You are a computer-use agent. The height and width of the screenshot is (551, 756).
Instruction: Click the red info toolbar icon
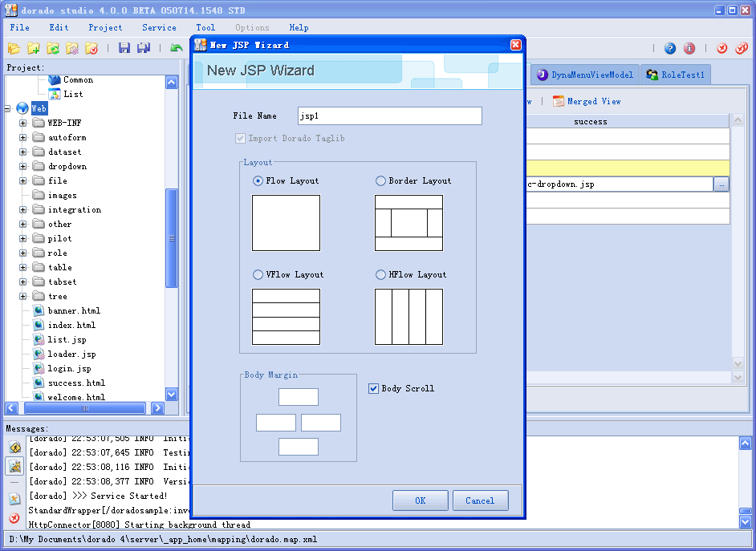point(689,48)
